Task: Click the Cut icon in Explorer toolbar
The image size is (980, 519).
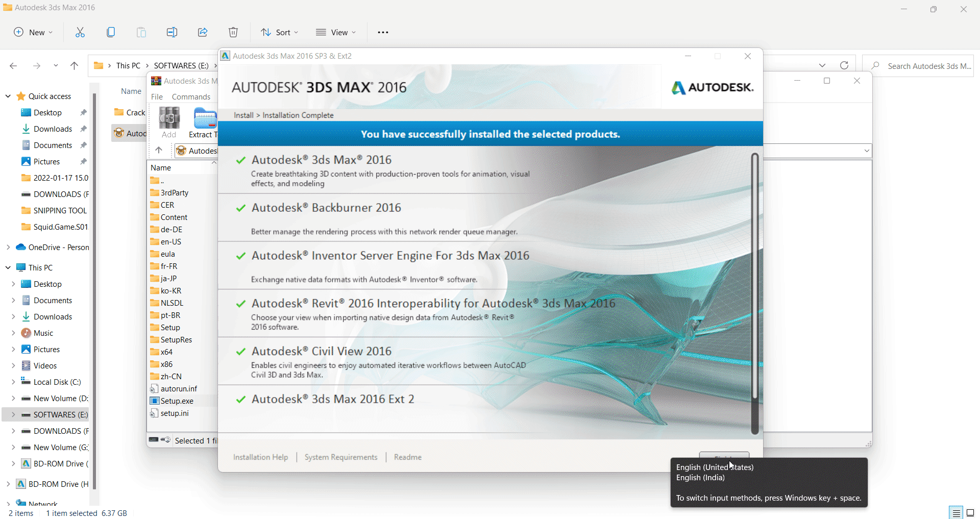Action: pos(80,32)
